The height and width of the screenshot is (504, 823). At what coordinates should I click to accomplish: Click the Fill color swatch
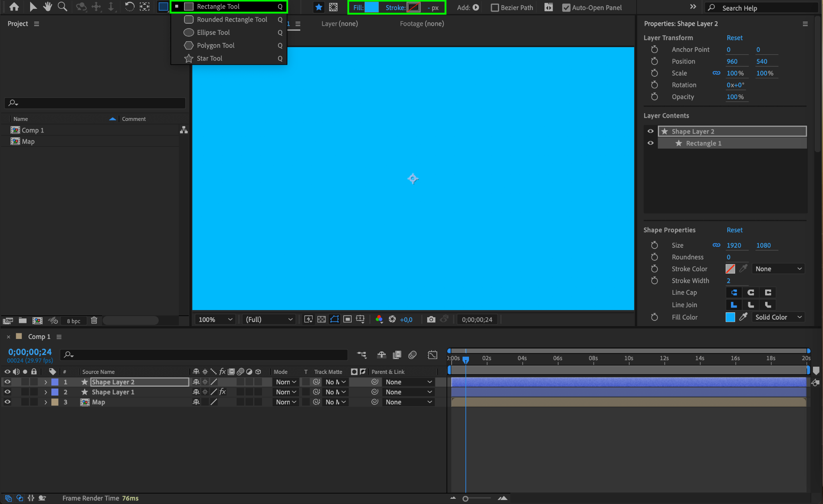pyautogui.click(x=371, y=7)
